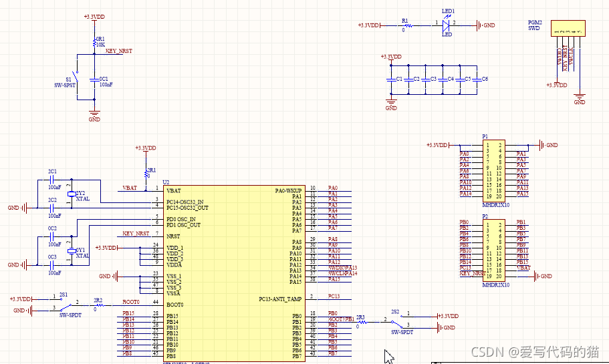The image size is (609, 364).
Task: Click the VBAT net label at pin 1
Action: pyautogui.click(x=130, y=188)
